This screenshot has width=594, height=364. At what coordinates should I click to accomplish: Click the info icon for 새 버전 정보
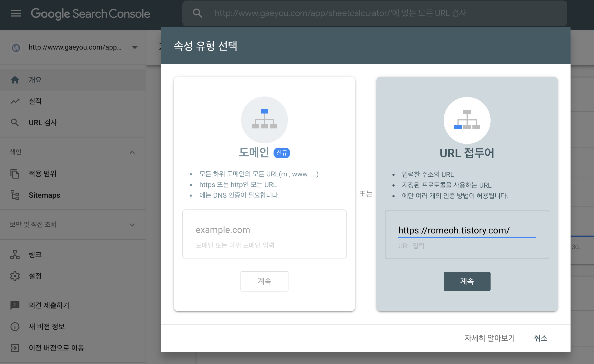(x=15, y=326)
